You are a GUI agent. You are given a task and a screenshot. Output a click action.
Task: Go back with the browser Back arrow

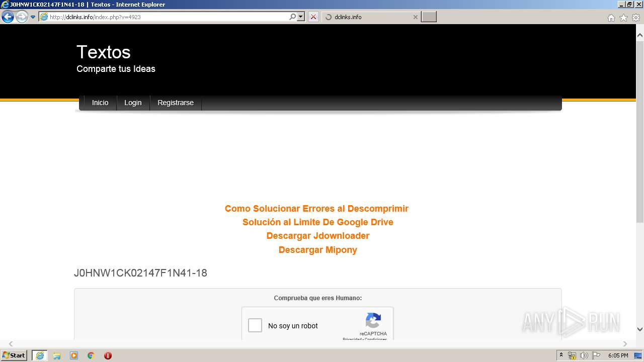tap(8, 17)
